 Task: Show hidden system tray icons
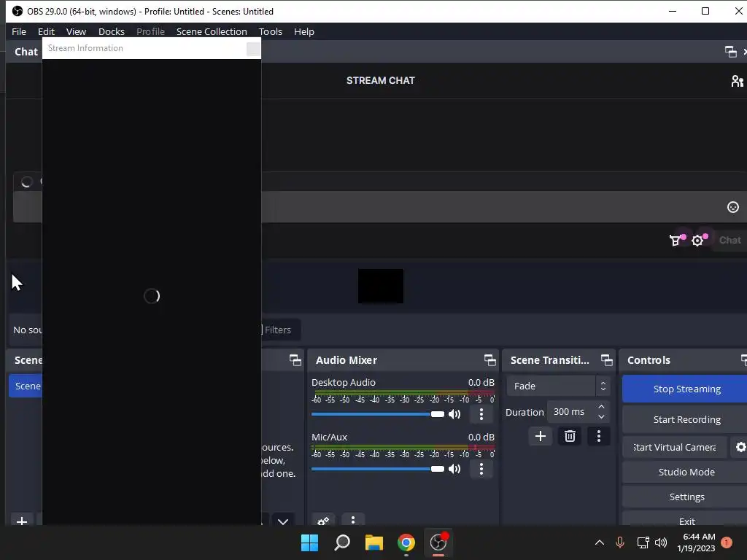click(600, 542)
